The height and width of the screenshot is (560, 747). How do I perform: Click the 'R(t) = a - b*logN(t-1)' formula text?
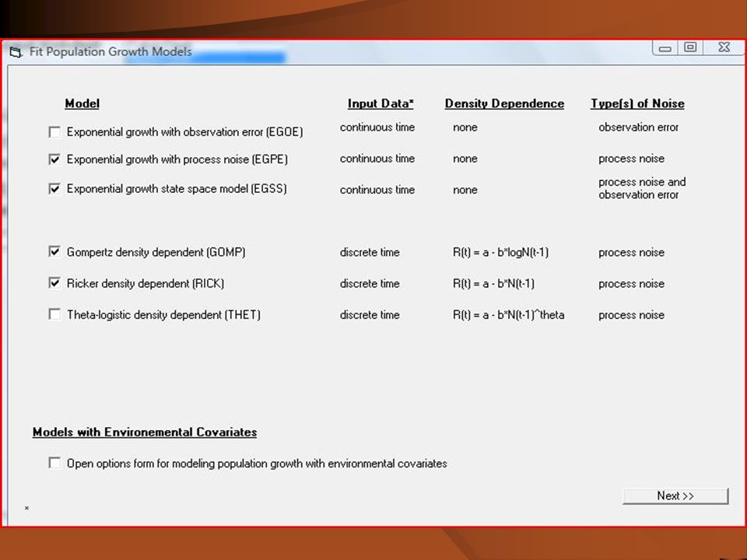[500, 252]
